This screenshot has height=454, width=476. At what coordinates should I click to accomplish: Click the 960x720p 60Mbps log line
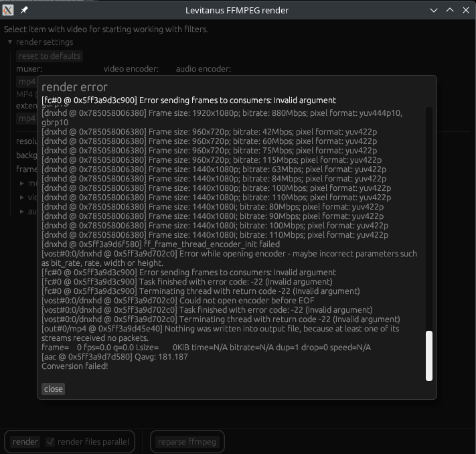point(209,141)
